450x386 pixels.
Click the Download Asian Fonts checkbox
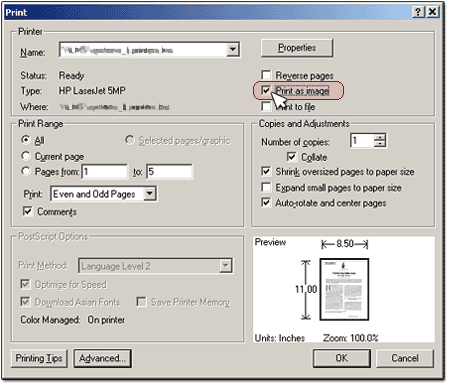point(25,302)
